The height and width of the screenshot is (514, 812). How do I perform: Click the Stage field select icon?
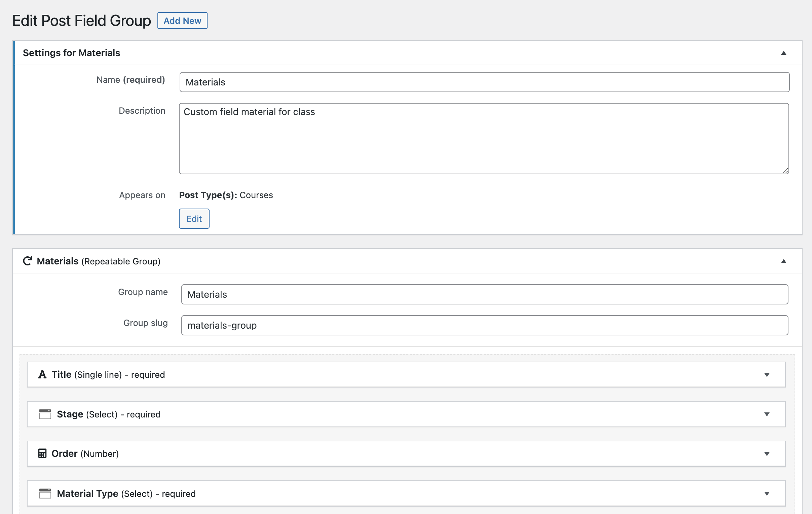click(45, 414)
